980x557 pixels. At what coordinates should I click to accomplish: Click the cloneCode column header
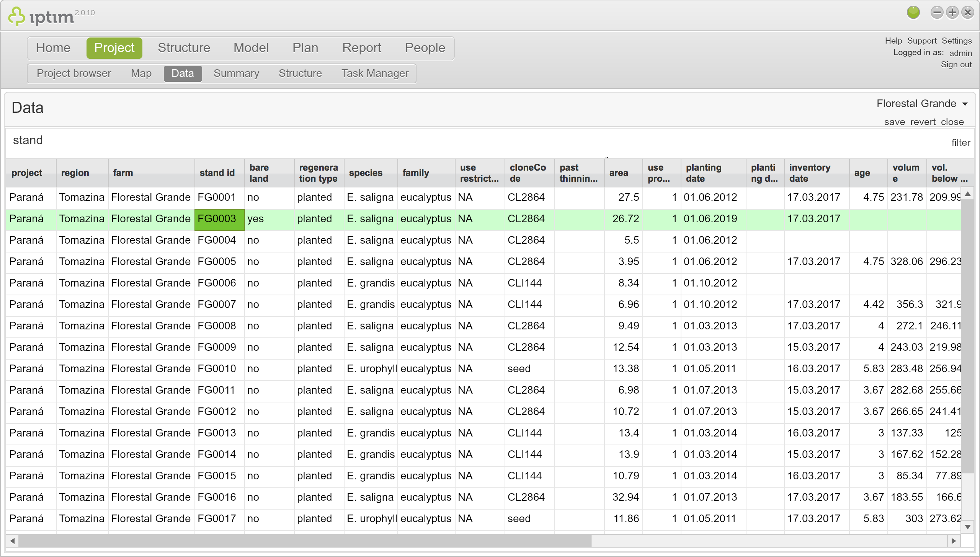(529, 173)
